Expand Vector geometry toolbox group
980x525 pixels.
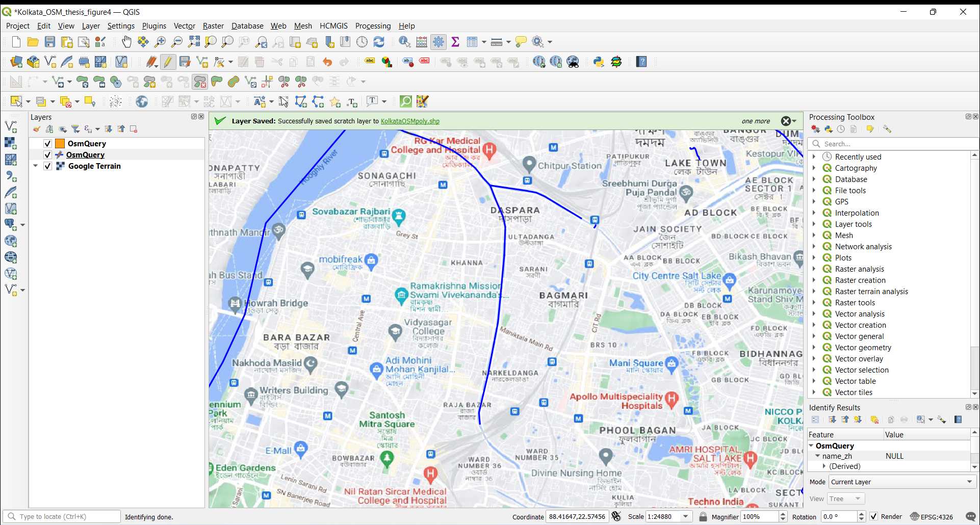click(814, 348)
